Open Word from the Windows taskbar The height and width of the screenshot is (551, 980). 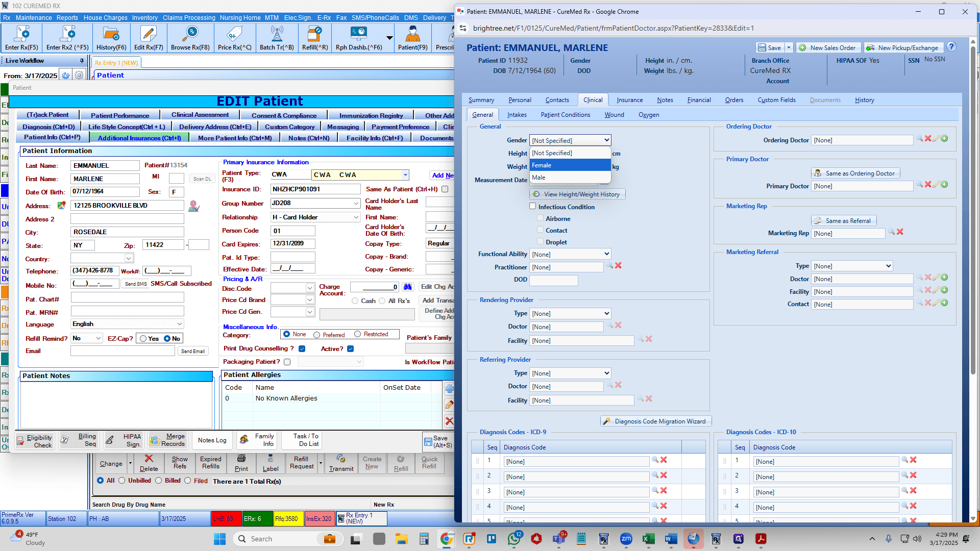[671, 539]
